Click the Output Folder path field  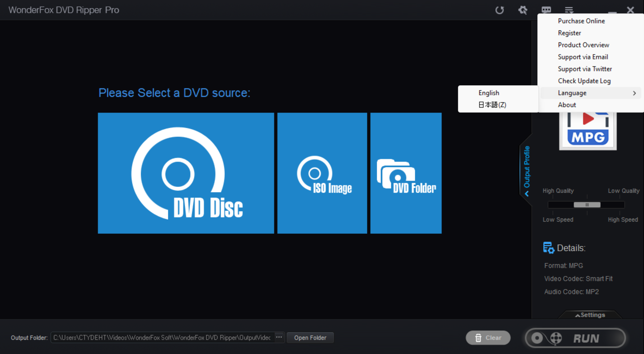(162, 338)
